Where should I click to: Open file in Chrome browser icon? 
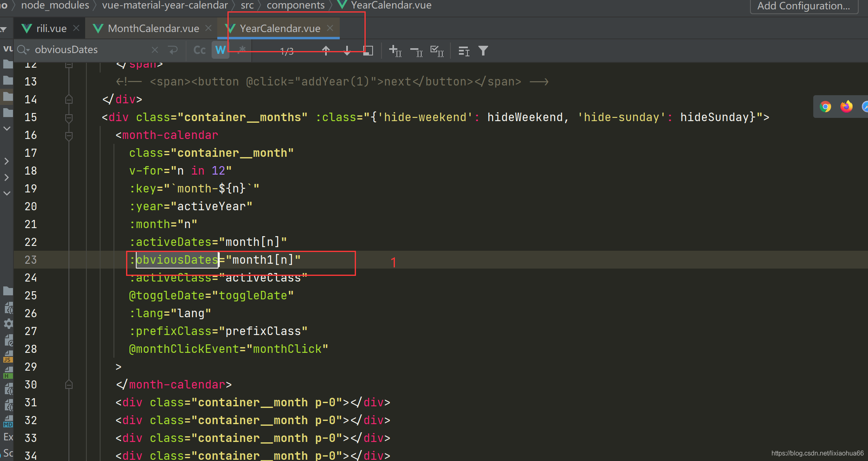coord(825,107)
